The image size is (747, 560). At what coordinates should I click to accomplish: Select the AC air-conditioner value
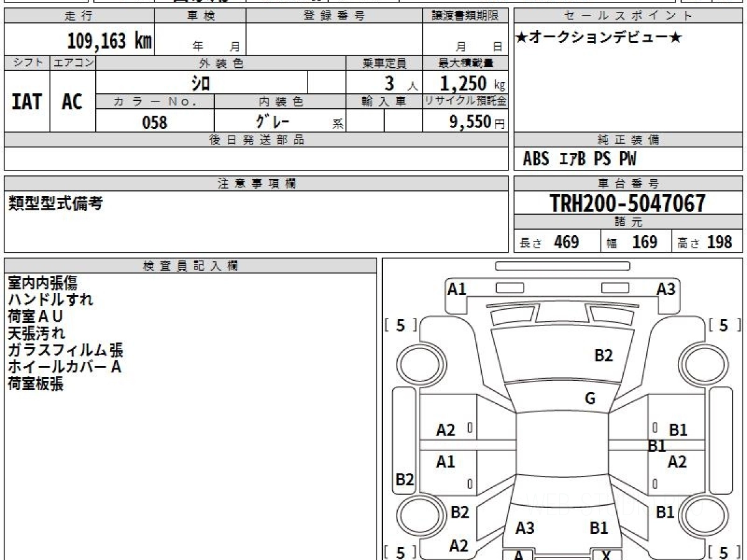tap(72, 101)
